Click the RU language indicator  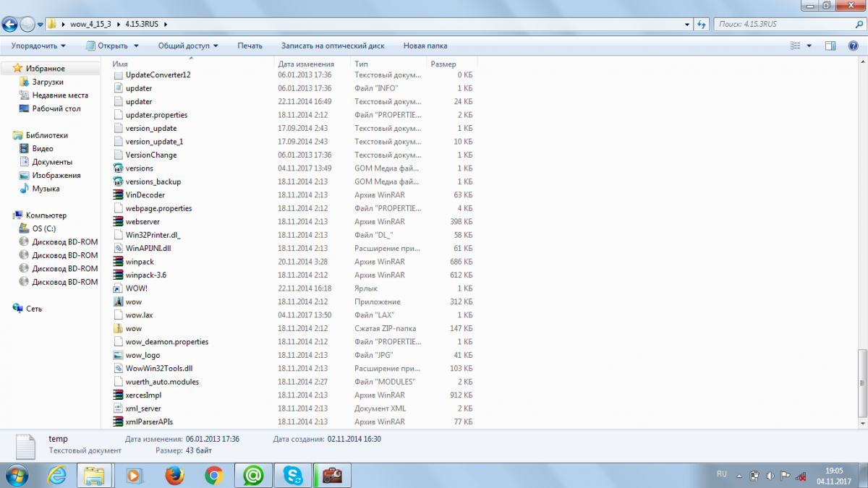721,474
